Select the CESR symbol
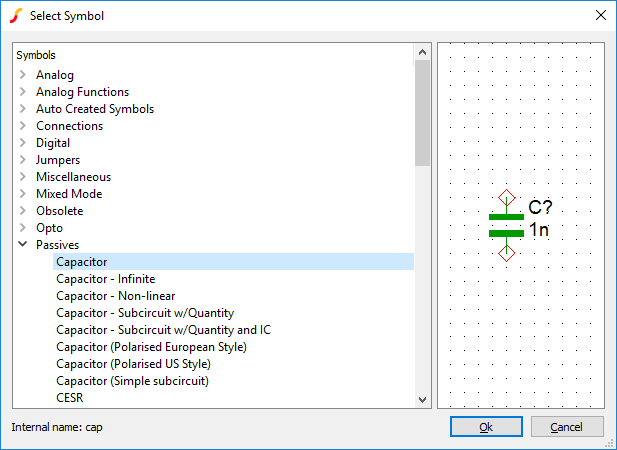Viewport: 617px width, 450px height. pos(70,398)
